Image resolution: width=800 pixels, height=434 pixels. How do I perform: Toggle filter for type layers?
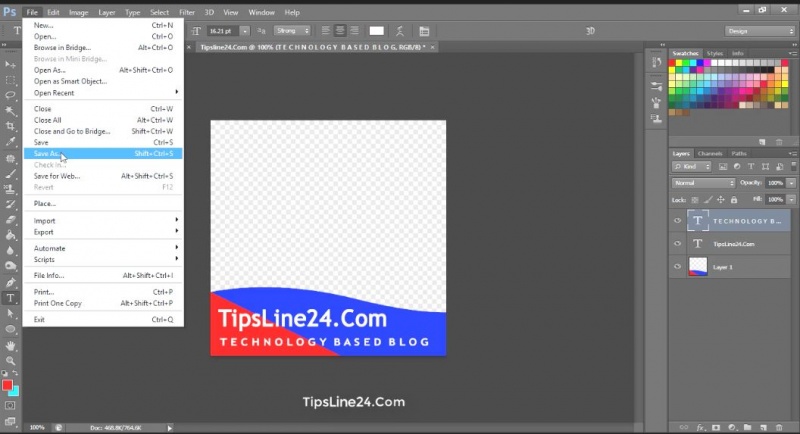click(x=751, y=167)
